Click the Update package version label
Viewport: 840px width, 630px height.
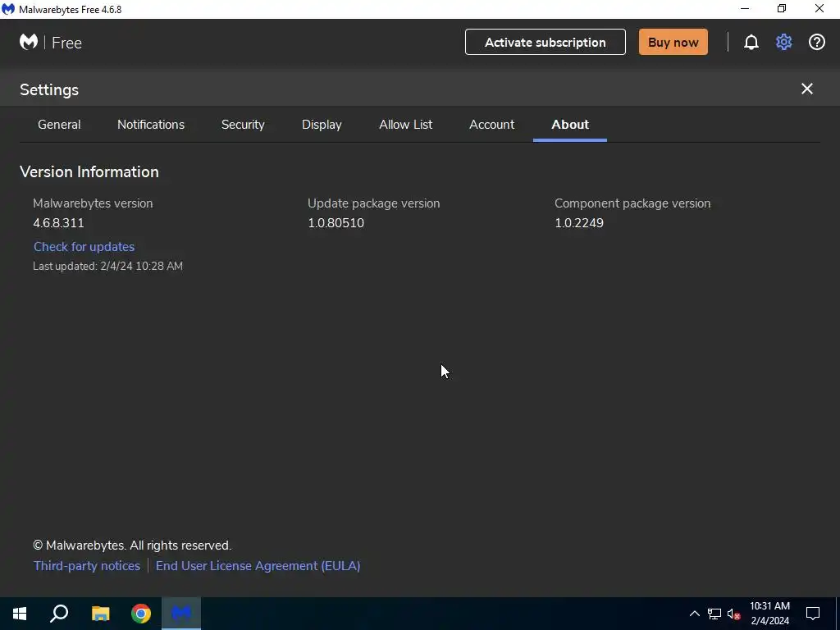pos(374,203)
